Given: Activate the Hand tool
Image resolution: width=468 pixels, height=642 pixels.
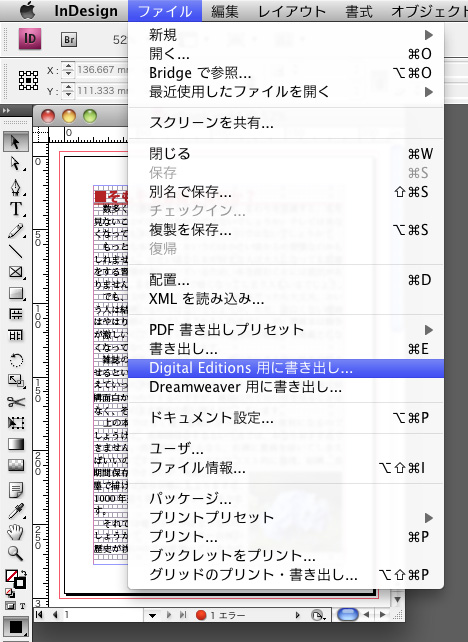Looking at the screenshot, I should coord(16,532).
